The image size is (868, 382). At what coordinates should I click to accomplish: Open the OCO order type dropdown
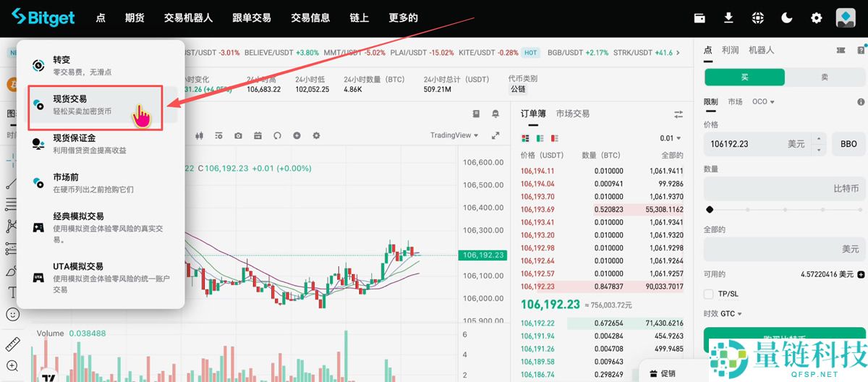pos(763,102)
